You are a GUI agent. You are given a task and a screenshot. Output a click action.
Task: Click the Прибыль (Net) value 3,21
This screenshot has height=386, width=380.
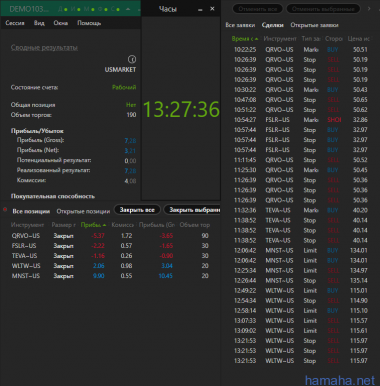click(x=130, y=151)
